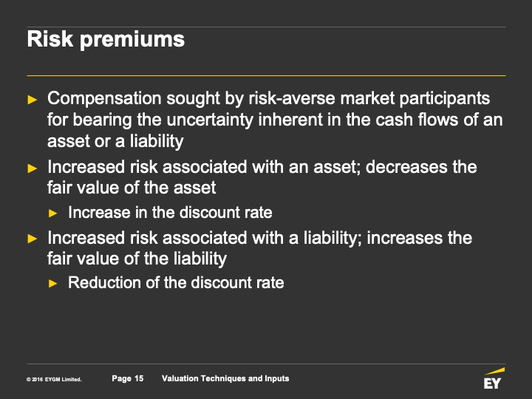Click the sub-bullet arrow beside 'Reduction of the discount rate'
Viewport: 532px width, 399px height.
pyautogui.click(x=52, y=283)
